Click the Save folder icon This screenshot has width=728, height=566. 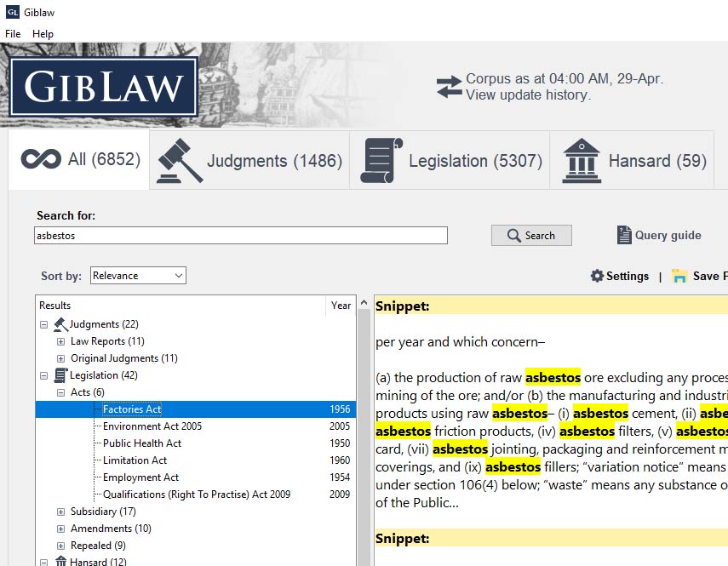tap(679, 276)
